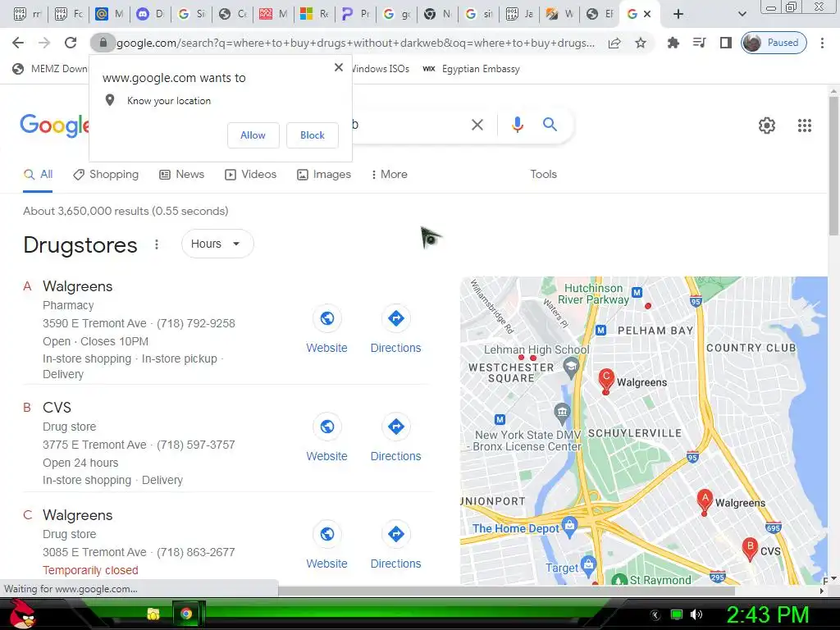Open Website for CVS

click(x=326, y=438)
